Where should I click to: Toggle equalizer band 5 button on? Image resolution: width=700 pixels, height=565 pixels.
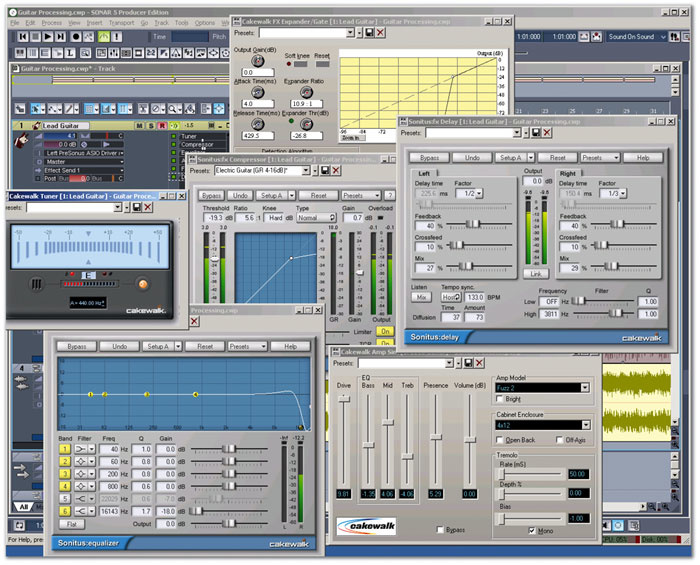[65, 499]
